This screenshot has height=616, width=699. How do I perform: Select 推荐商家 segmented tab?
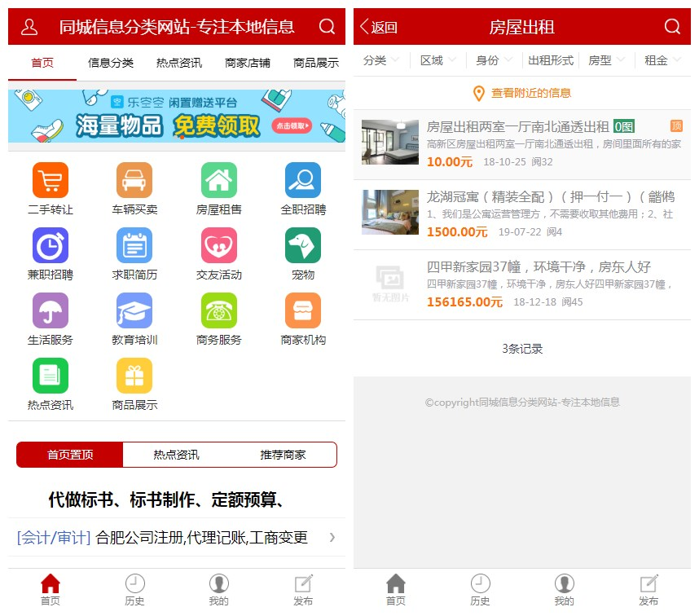click(x=283, y=455)
